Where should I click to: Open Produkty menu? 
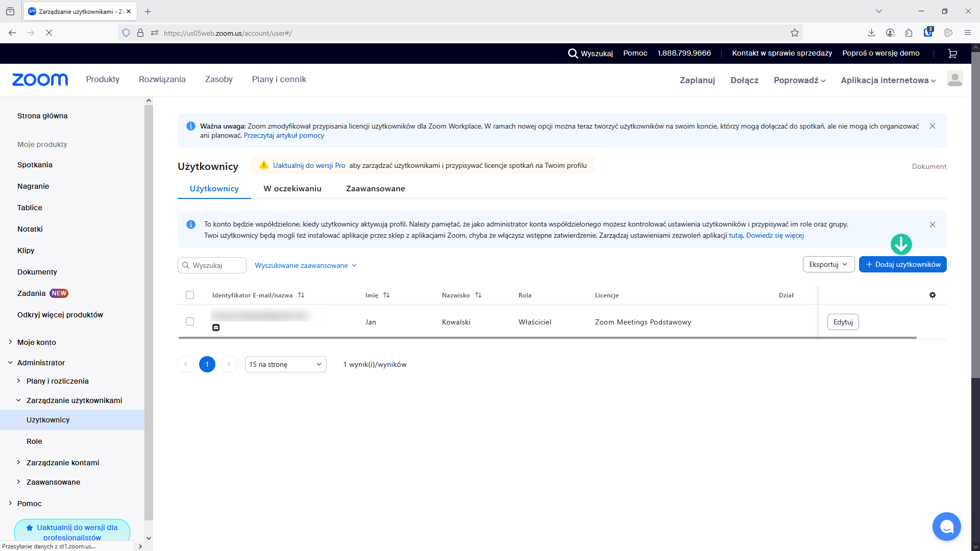click(x=103, y=79)
